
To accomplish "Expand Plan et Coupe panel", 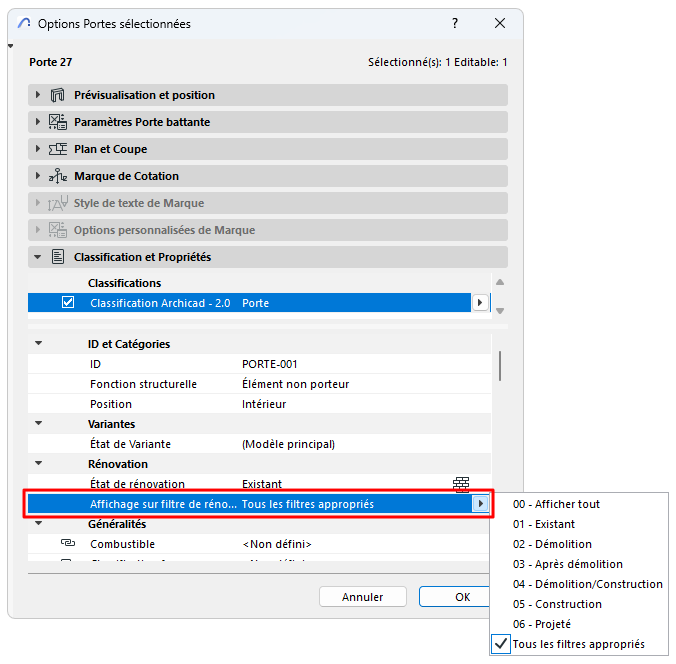I will point(38,149).
